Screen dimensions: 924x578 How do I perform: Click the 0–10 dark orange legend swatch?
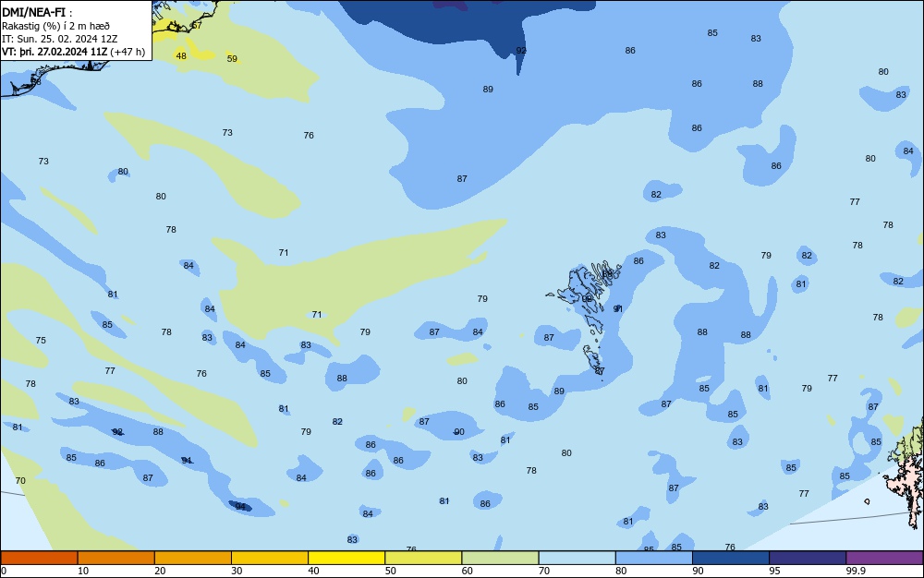tap(39, 558)
